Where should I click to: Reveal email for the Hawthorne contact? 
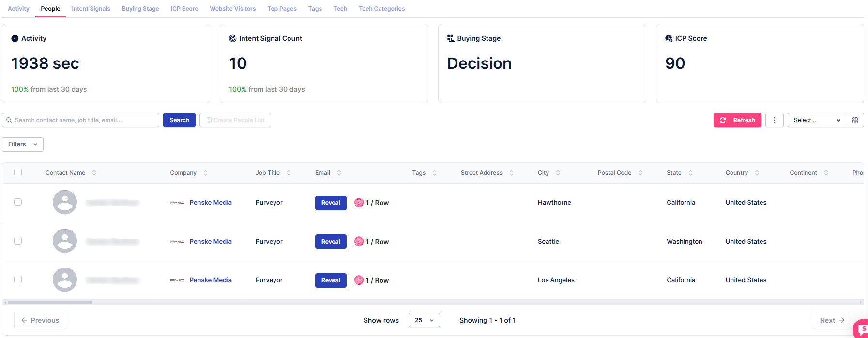pos(331,203)
